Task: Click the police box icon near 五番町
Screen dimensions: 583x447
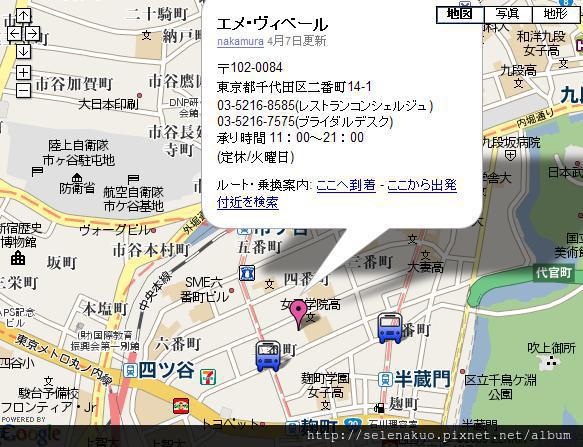Action: [247, 273]
